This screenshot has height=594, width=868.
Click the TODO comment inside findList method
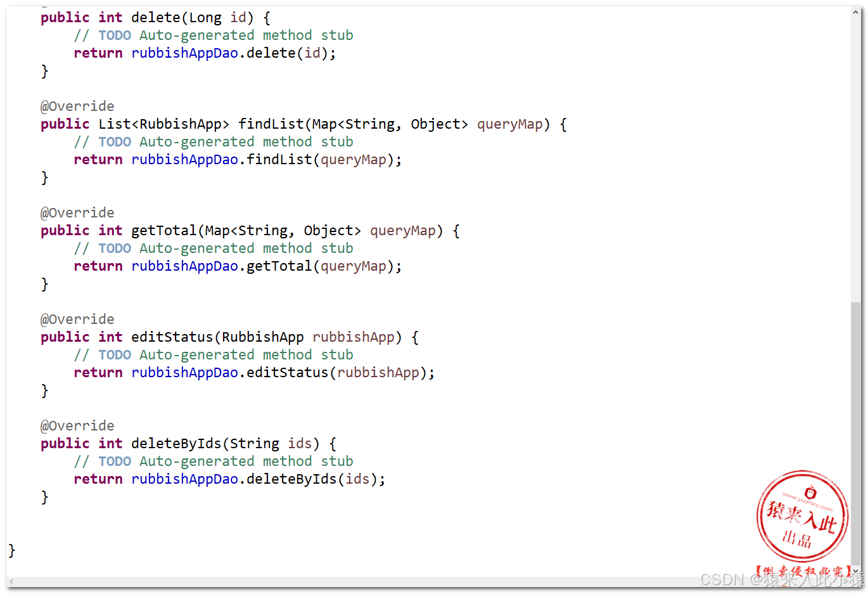pos(214,142)
